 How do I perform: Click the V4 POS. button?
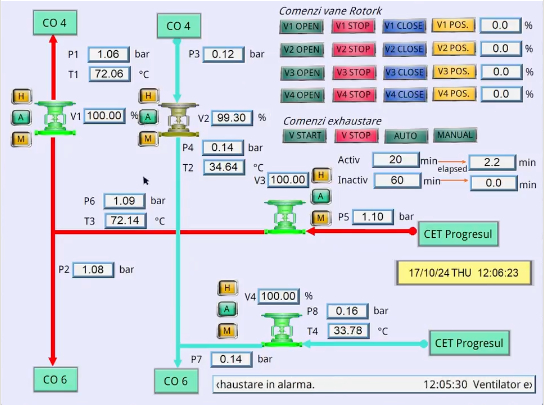454,94
